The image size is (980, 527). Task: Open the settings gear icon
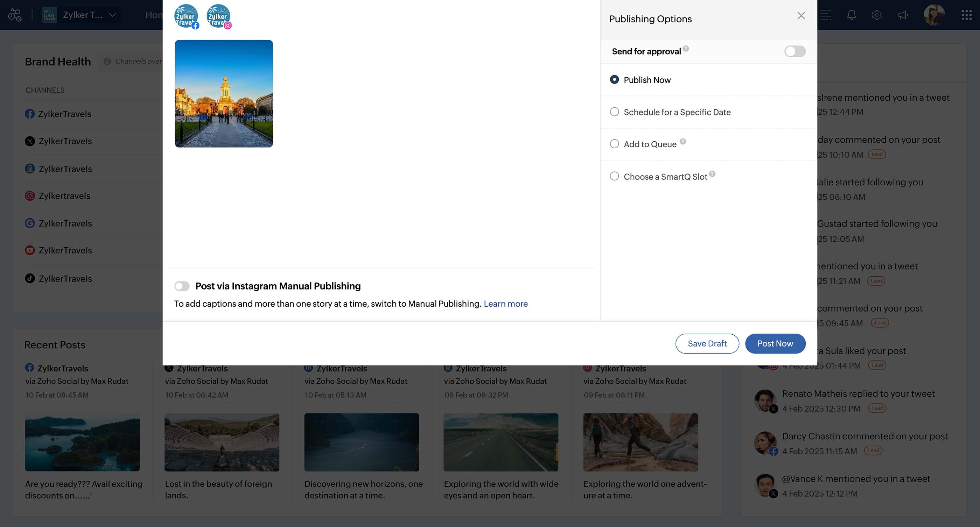[x=876, y=15]
